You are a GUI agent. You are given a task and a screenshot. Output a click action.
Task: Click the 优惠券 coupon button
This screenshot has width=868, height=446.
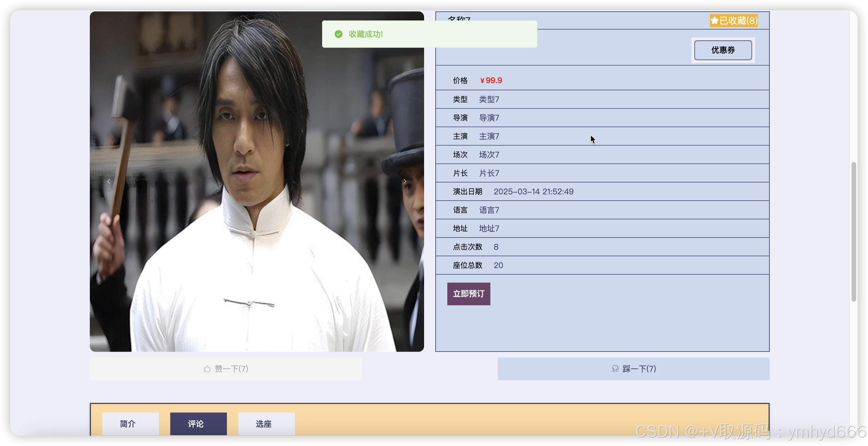(x=723, y=50)
